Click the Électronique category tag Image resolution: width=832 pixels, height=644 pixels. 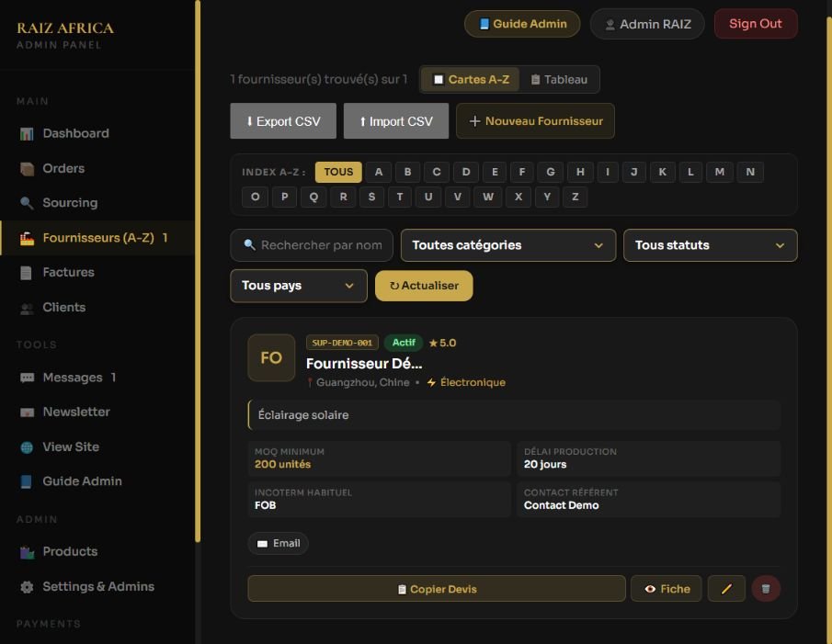(466, 383)
